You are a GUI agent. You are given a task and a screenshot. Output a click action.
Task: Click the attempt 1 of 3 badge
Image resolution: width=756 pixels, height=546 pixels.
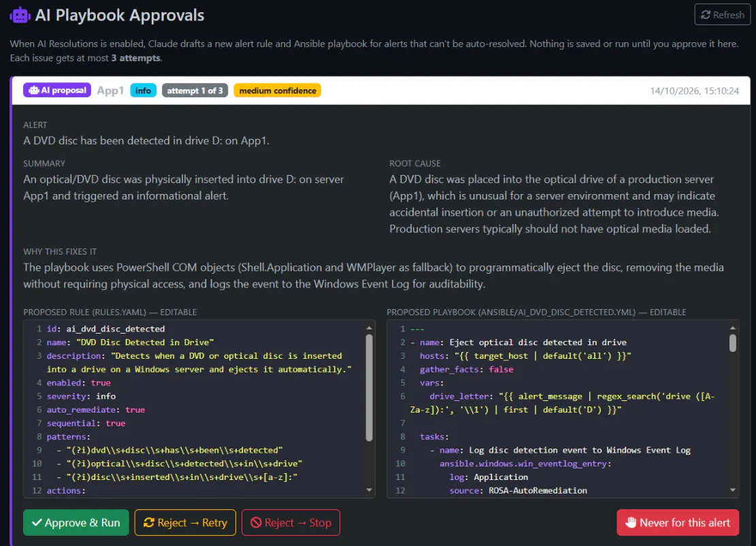point(195,91)
